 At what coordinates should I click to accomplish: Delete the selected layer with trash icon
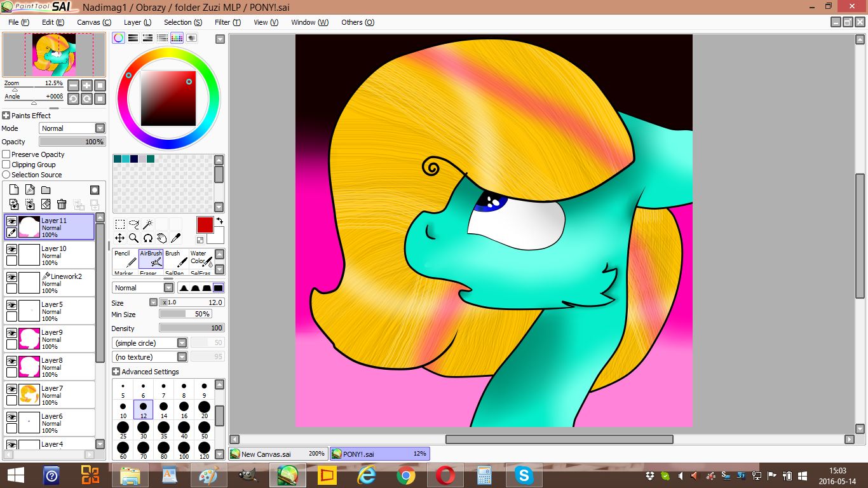tap(62, 204)
